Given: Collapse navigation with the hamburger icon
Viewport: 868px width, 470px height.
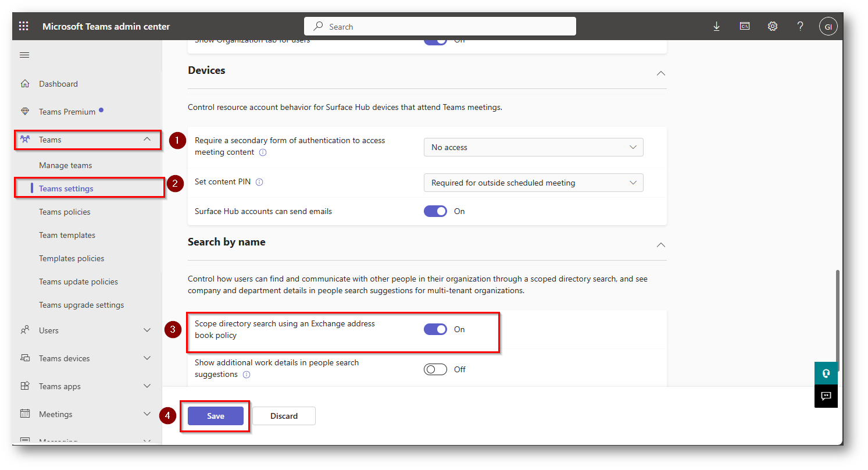Looking at the screenshot, I should 24,55.
